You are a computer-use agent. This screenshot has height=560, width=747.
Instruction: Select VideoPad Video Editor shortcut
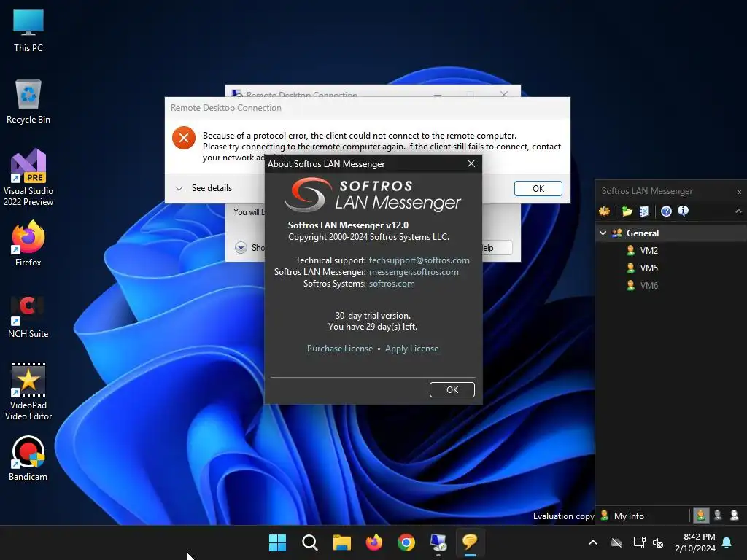[28, 392]
